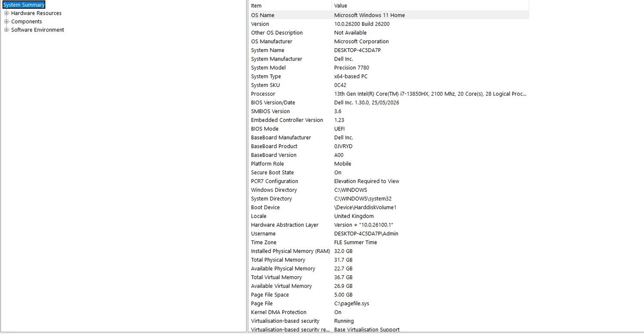Expand the Hardware Resources tree node
This screenshot has width=644, height=334.
[7, 13]
